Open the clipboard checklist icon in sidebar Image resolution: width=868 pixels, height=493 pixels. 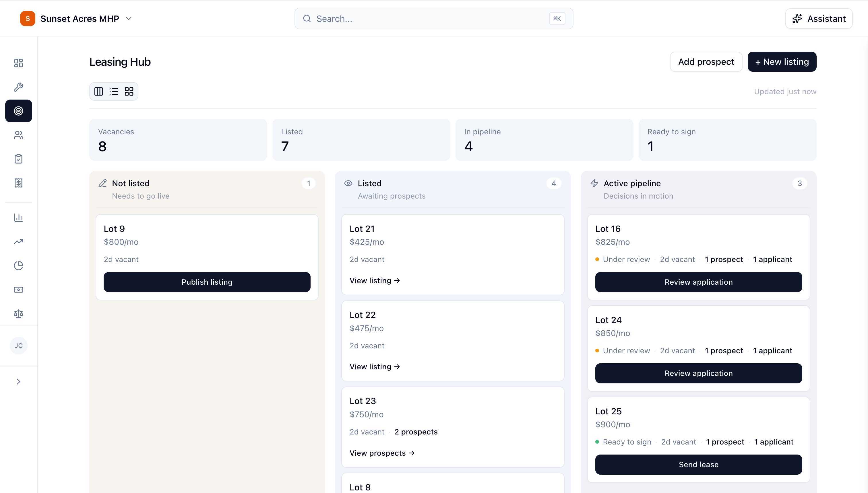18,159
